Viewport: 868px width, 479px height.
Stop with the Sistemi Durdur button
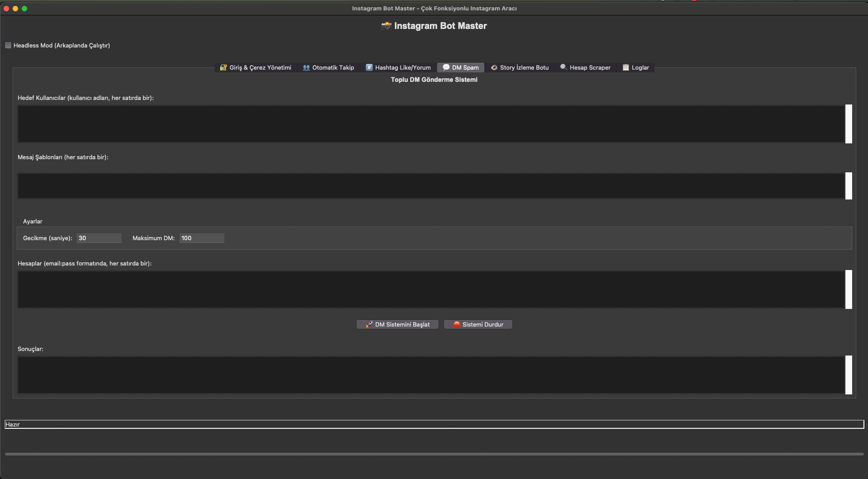478,325
